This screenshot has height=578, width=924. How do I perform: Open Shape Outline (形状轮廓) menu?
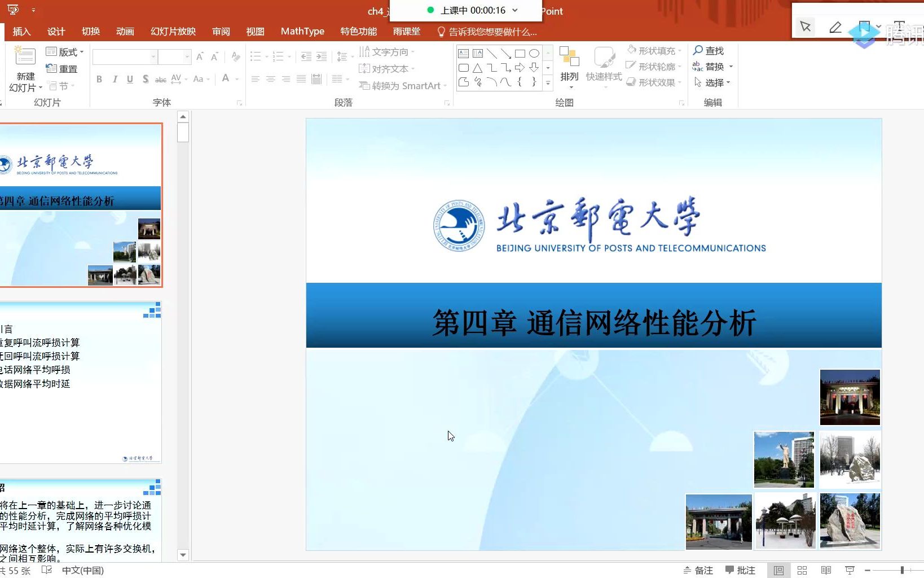(x=654, y=67)
